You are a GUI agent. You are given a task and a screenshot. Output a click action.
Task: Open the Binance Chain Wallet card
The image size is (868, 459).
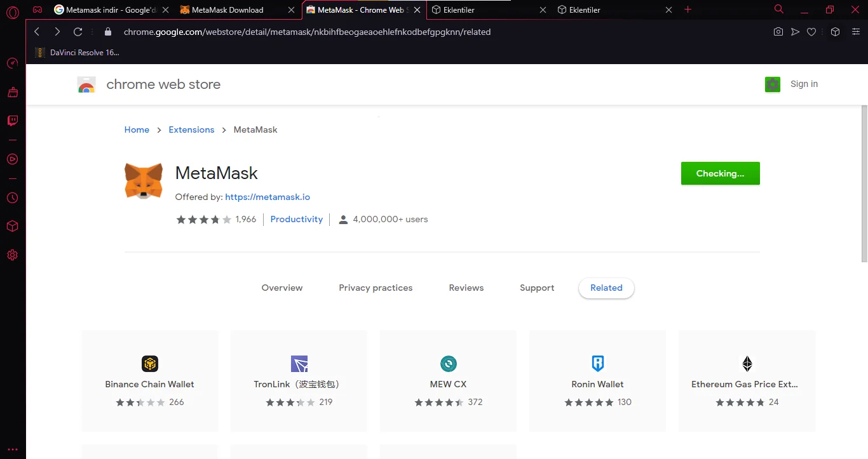(150, 381)
